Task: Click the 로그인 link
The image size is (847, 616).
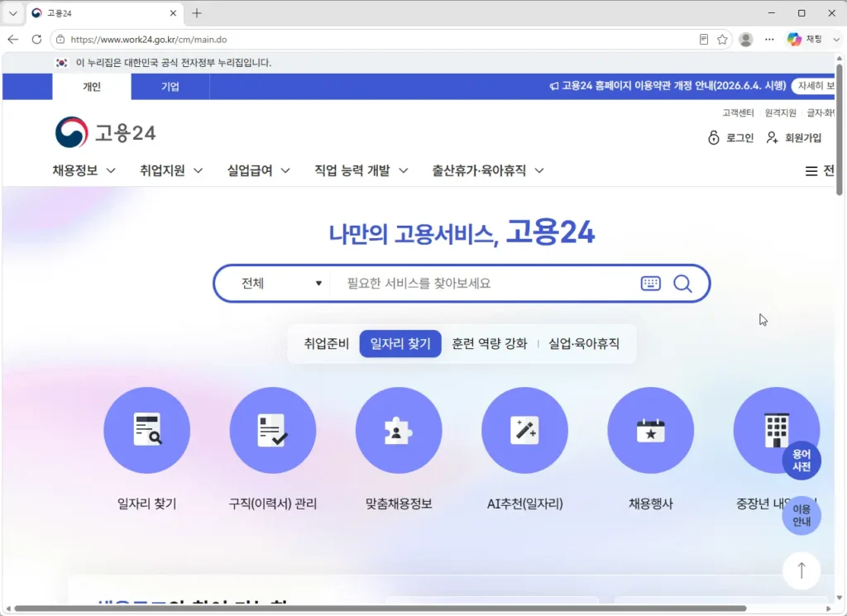Action: 731,137
